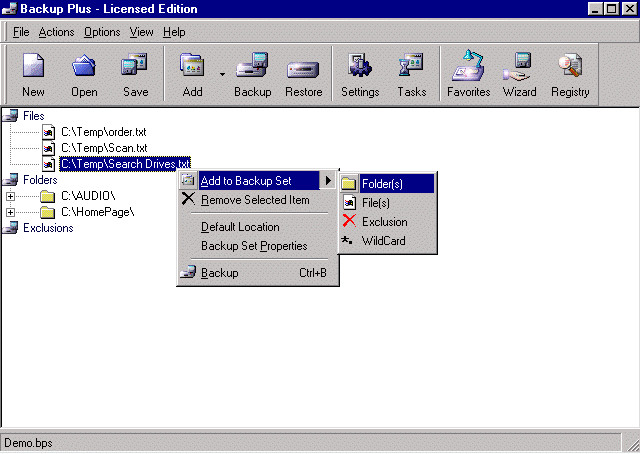
Task: Expand the C:\HomePage\ folder node
Action: [x=10, y=212]
